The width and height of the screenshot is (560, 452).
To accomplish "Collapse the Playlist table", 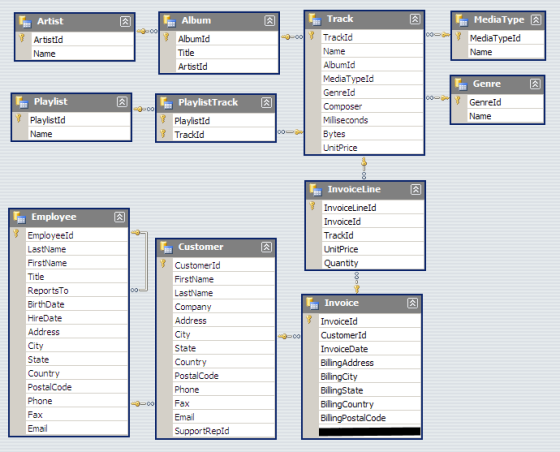I will (122, 102).
